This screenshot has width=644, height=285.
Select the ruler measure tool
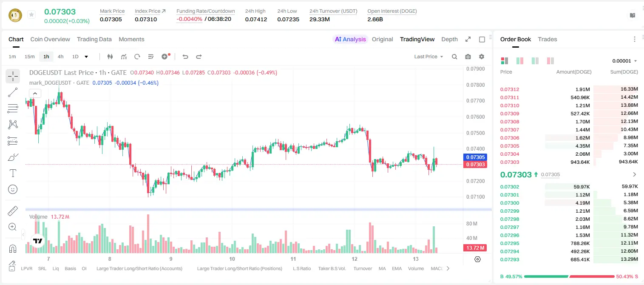13,211
